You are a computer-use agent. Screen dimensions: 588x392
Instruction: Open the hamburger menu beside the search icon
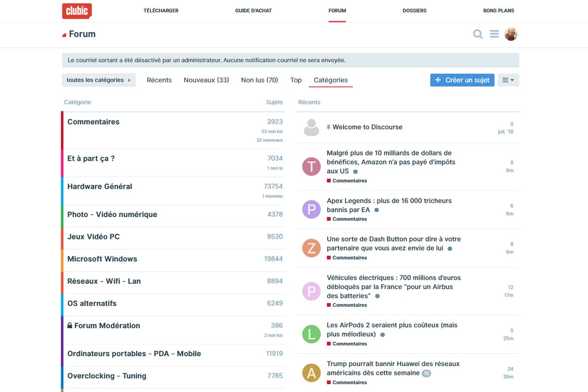pos(494,34)
